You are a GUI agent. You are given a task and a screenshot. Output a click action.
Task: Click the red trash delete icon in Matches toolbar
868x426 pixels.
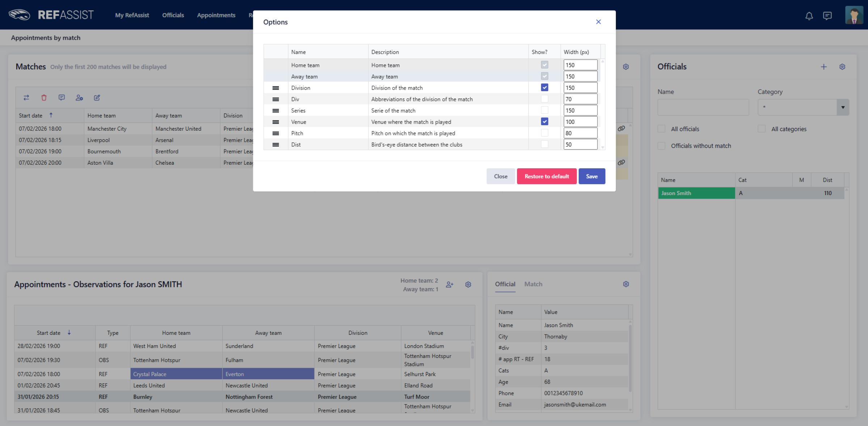tap(44, 98)
